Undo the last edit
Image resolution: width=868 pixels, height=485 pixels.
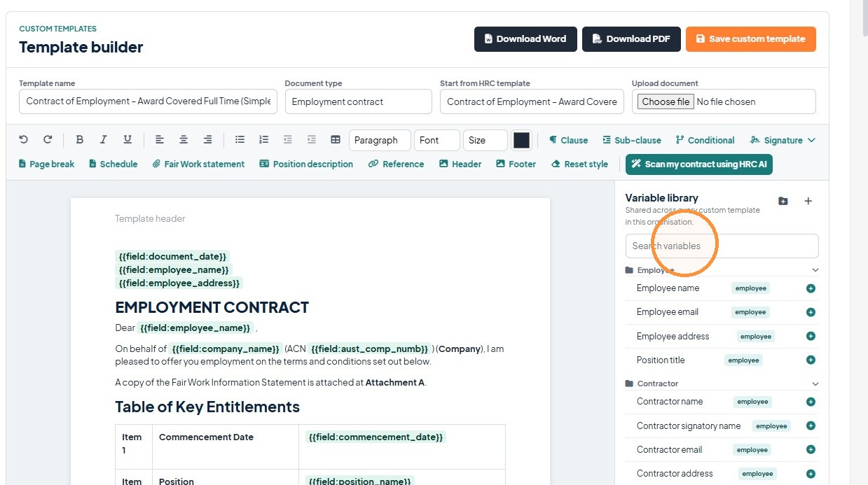[x=23, y=140]
